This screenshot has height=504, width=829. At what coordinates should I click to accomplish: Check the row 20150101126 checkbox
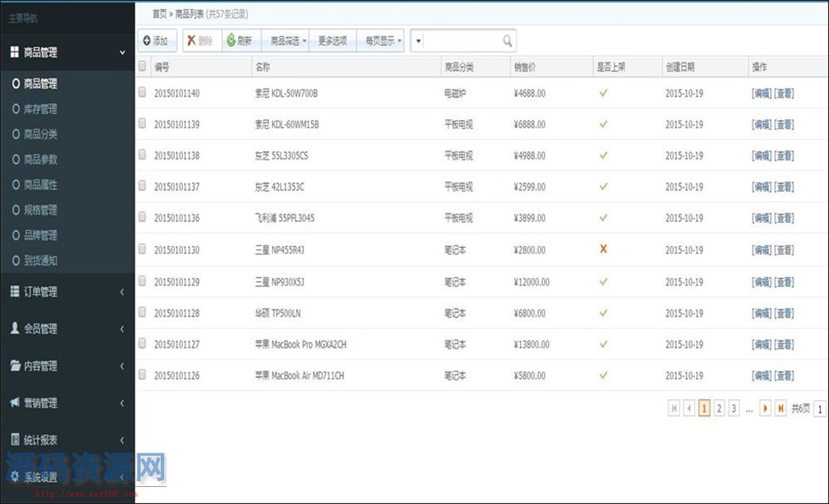pyautogui.click(x=142, y=375)
